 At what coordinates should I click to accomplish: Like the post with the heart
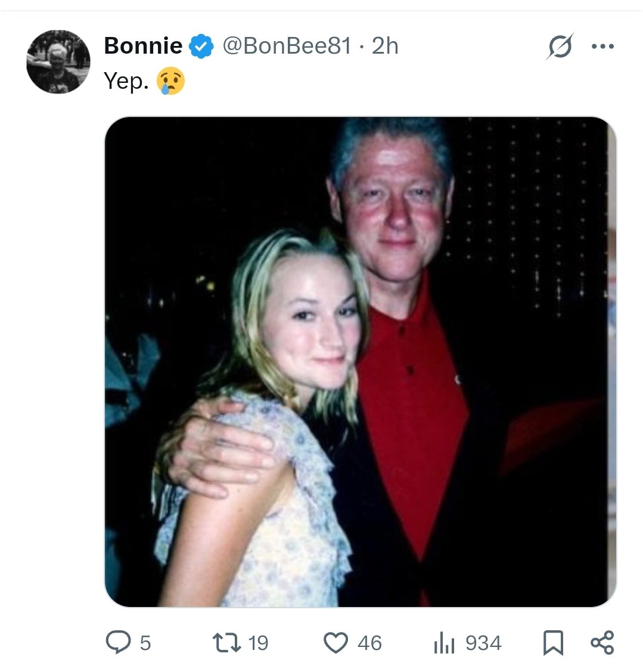coord(336,643)
